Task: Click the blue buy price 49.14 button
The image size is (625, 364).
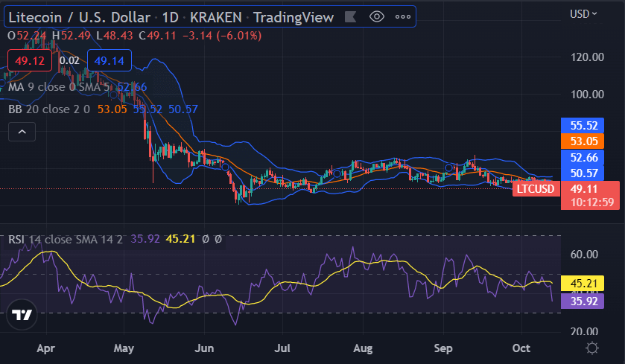Action: (x=110, y=61)
